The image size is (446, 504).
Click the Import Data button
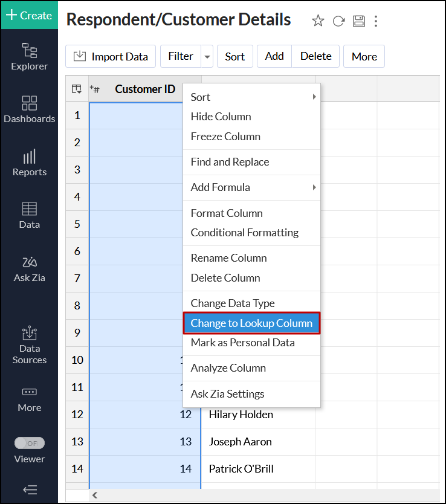pyautogui.click(x=111, y=56)
